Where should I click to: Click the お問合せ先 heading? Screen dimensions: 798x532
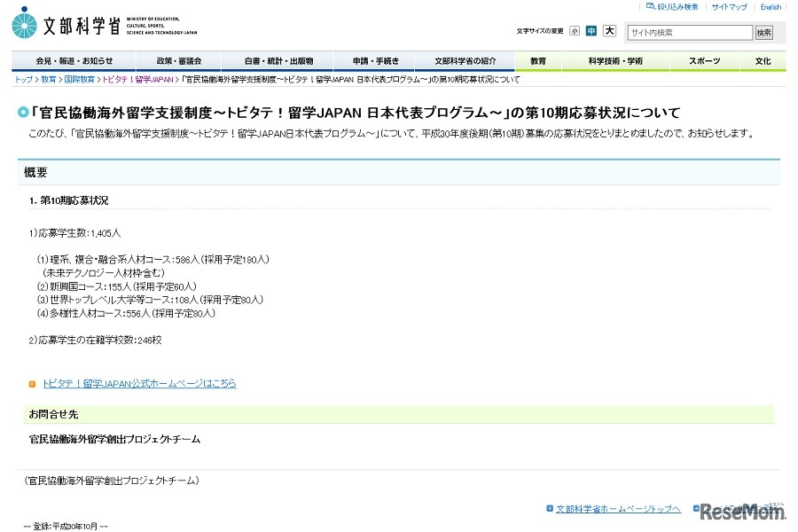click(53, 414)
